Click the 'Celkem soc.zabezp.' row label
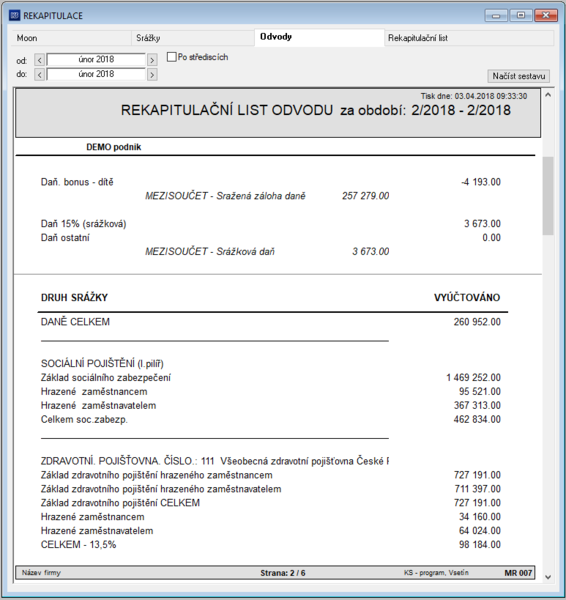The height and width of the screenshot is (600, 566). pos(84,419)
